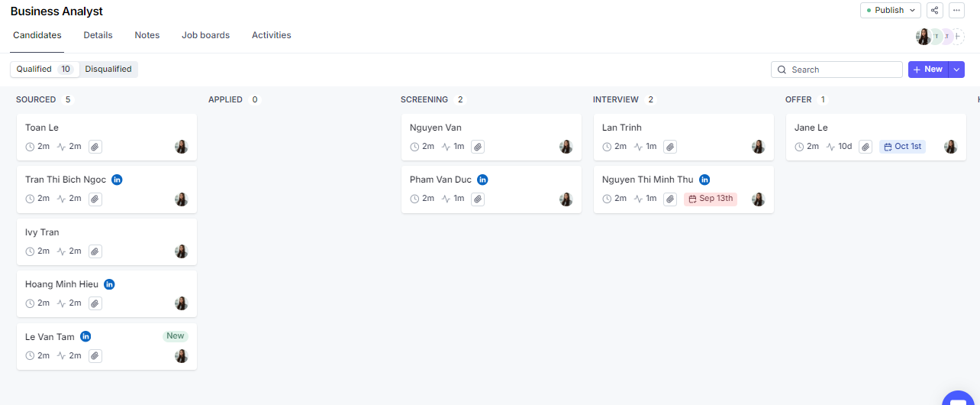Click the share icon next to Publish

click(934, 10)
